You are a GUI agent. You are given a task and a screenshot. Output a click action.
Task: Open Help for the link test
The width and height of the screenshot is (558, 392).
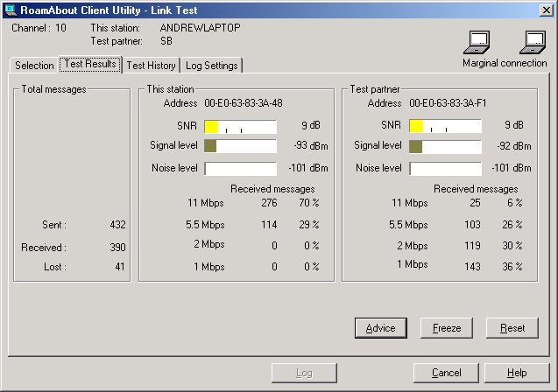[516, 373]
